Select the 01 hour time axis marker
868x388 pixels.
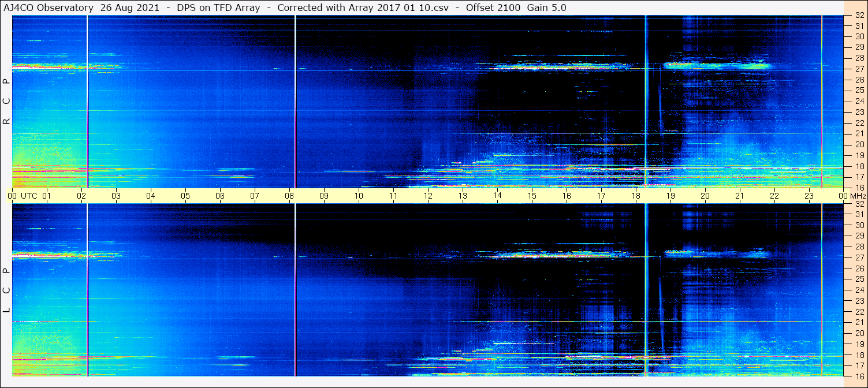click(x=47, y=196)
